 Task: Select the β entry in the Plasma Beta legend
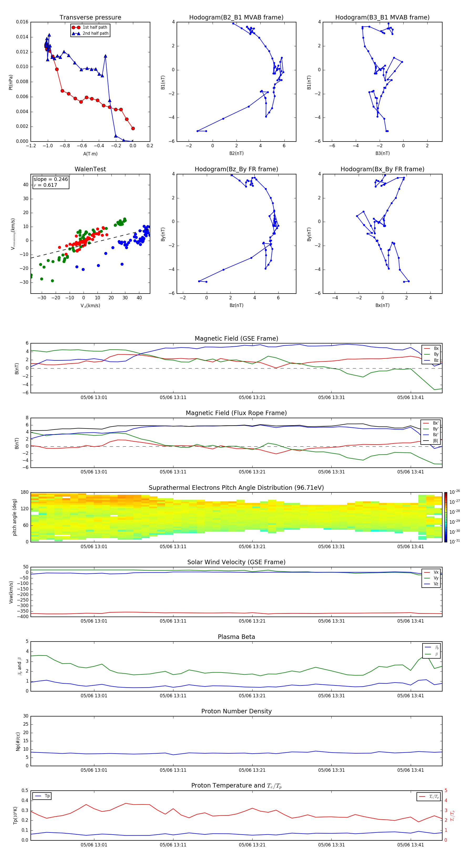click(x=431, y=654)
